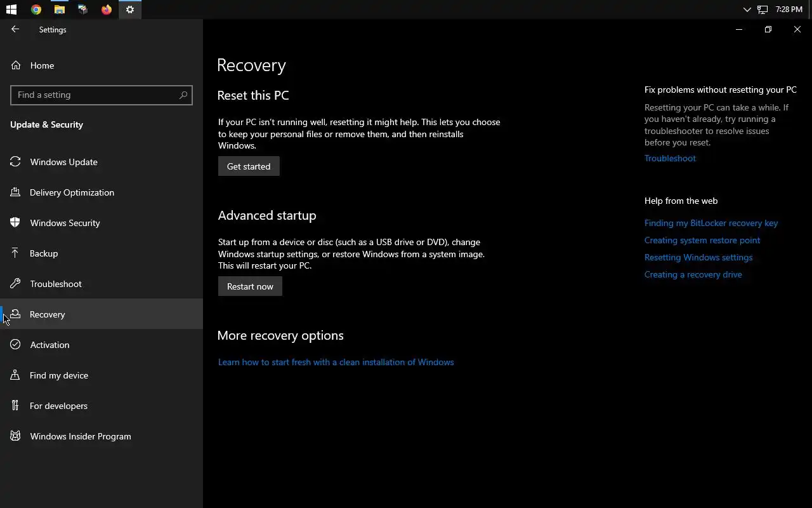Open Windows Insider Program settings

click(101, 436)
